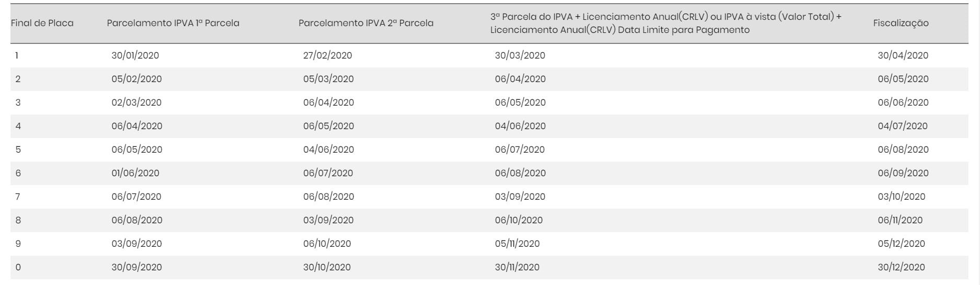
Task: Click the 'Final de Placa' column header
Action: [42, 23]
